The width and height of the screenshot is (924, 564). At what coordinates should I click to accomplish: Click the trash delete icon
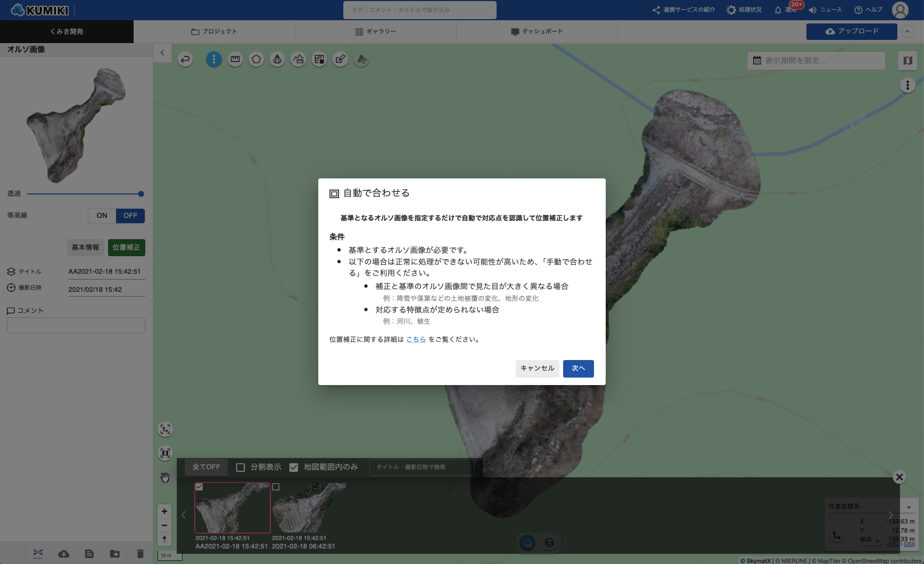(x=140, y=554)
